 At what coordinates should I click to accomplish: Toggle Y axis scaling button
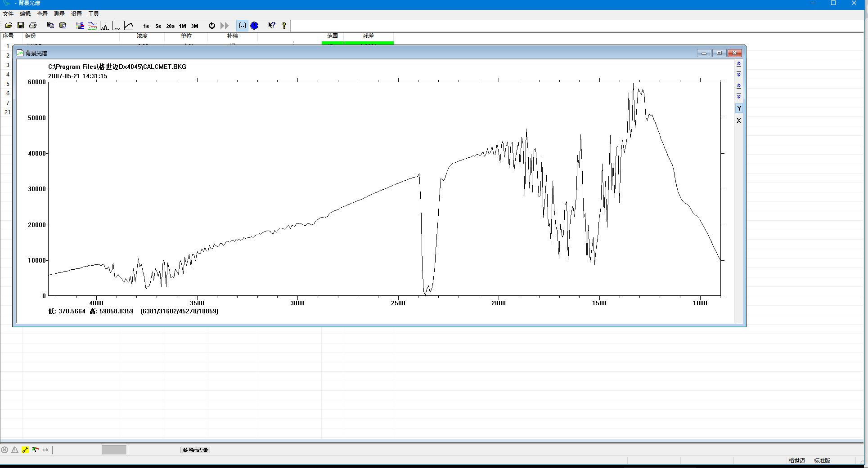[739, 108]
